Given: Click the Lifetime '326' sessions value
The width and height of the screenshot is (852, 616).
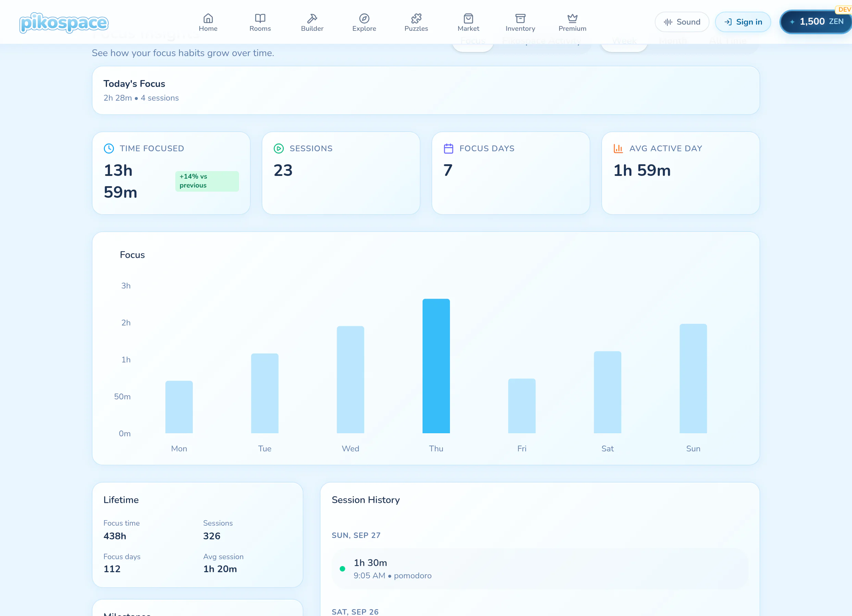Looking at the screenshot, I should pos(212,536).
